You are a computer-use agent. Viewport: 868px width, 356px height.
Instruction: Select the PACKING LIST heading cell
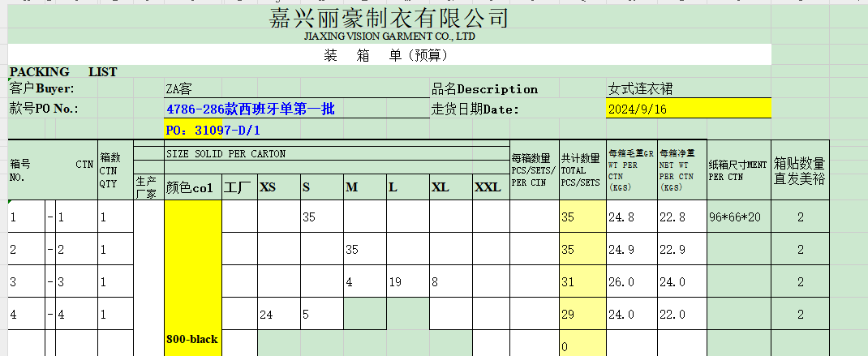pos(63,72)
